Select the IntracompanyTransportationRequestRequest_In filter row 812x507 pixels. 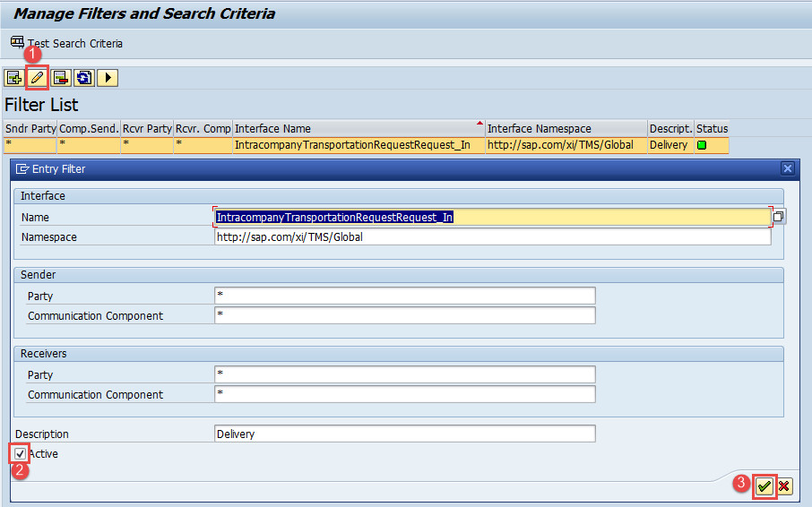pos(351,144)
